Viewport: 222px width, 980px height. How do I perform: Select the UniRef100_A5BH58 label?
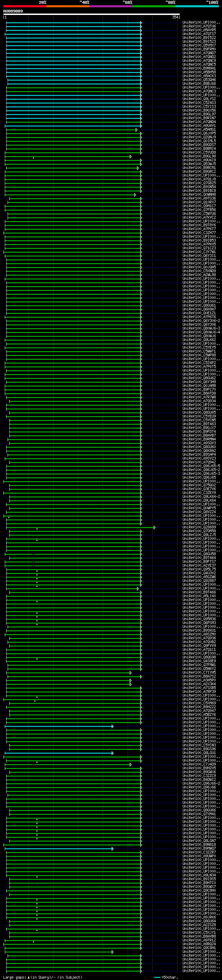point(199,72)
